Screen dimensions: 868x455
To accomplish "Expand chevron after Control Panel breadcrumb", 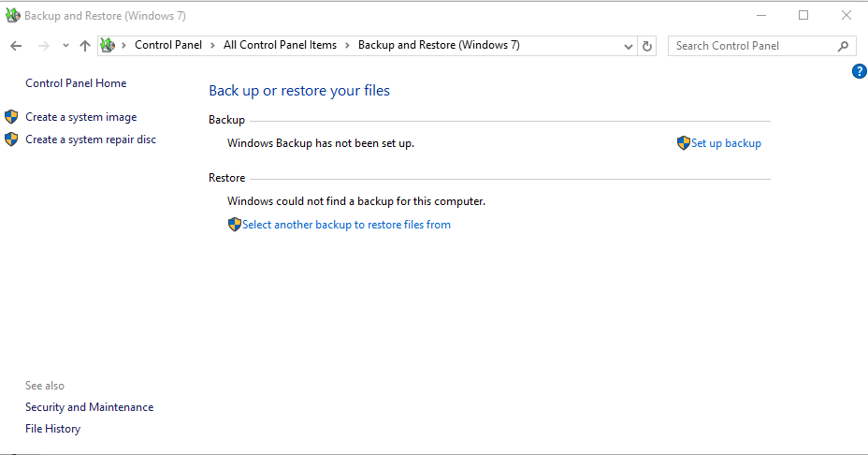I will (212, 46).
